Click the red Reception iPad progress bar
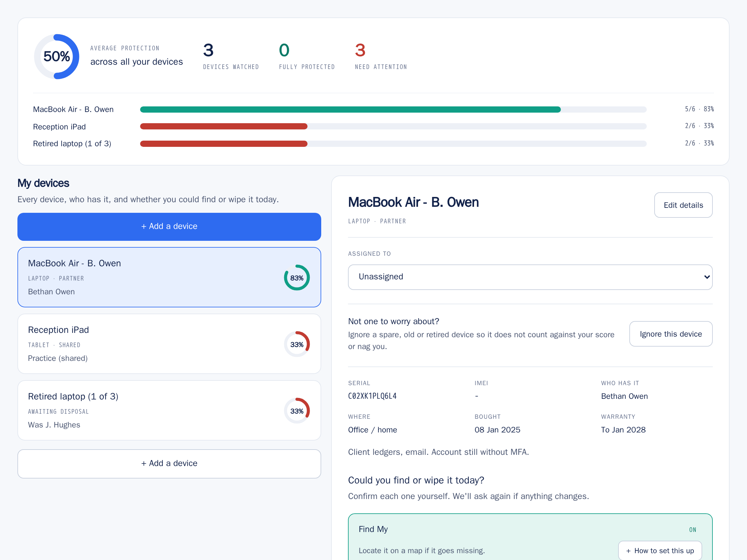 click(x=223, y=126)
